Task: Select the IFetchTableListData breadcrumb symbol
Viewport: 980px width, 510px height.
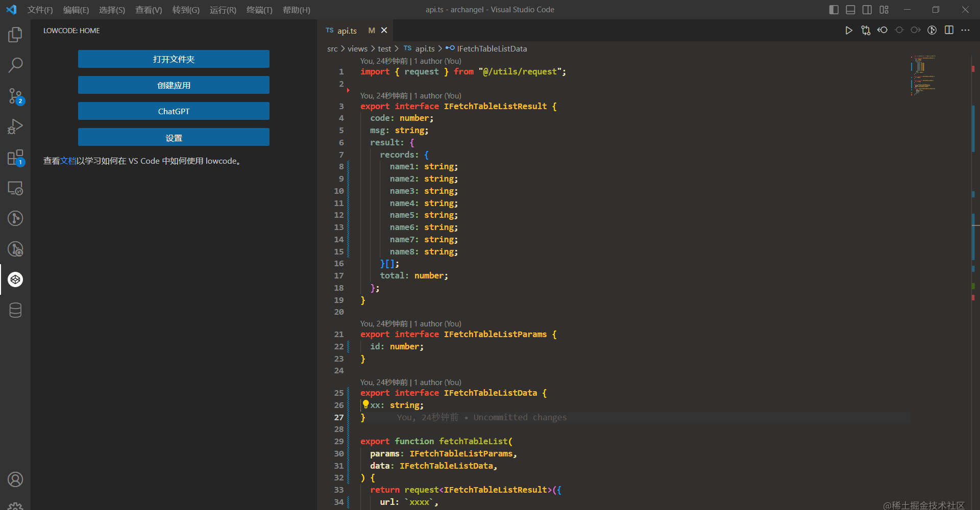Action: [486, 49]
